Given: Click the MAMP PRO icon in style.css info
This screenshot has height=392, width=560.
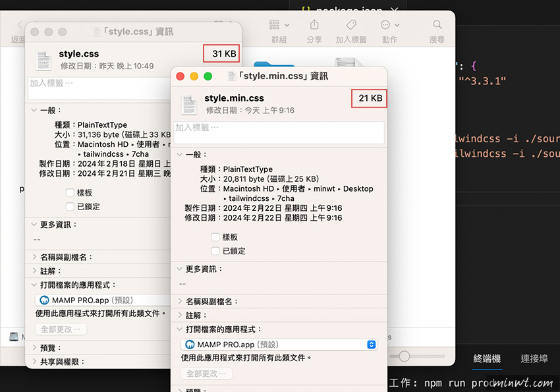Looking at the screenshot, I should pyautogui.click(x=44, y=300).
